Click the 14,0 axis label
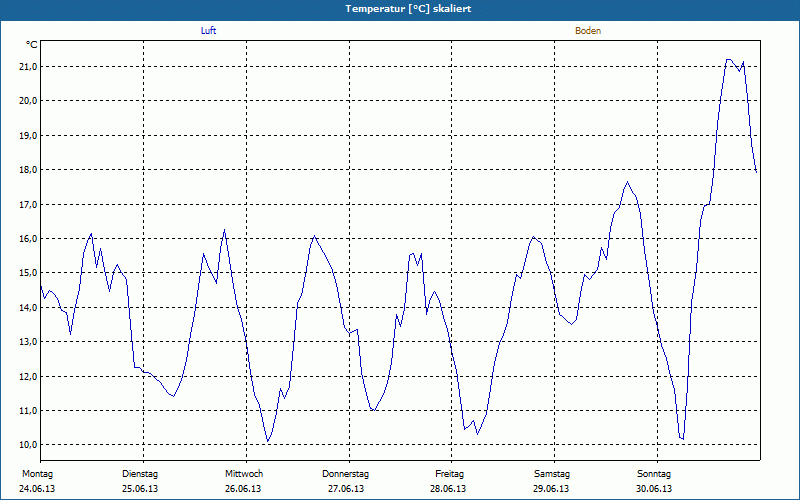Image resolution: width=800 pixels, height=500 pixels. coord(29,308)
